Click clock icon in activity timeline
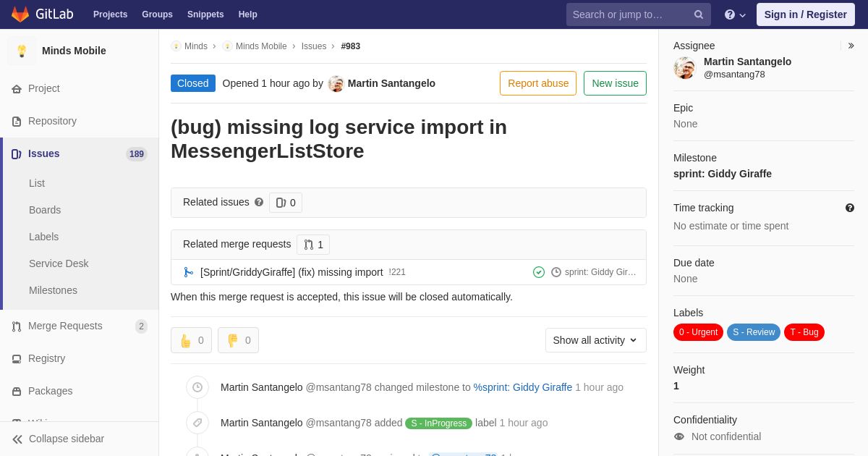868x456 pixels. [x=197, y=387]
